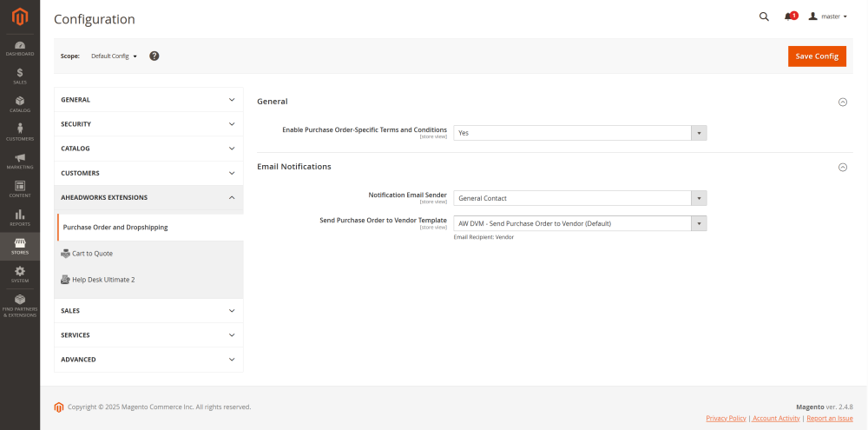Open the Catalog sidebar menu
This screenshot has height=430, width=868.
pos(20,105)
